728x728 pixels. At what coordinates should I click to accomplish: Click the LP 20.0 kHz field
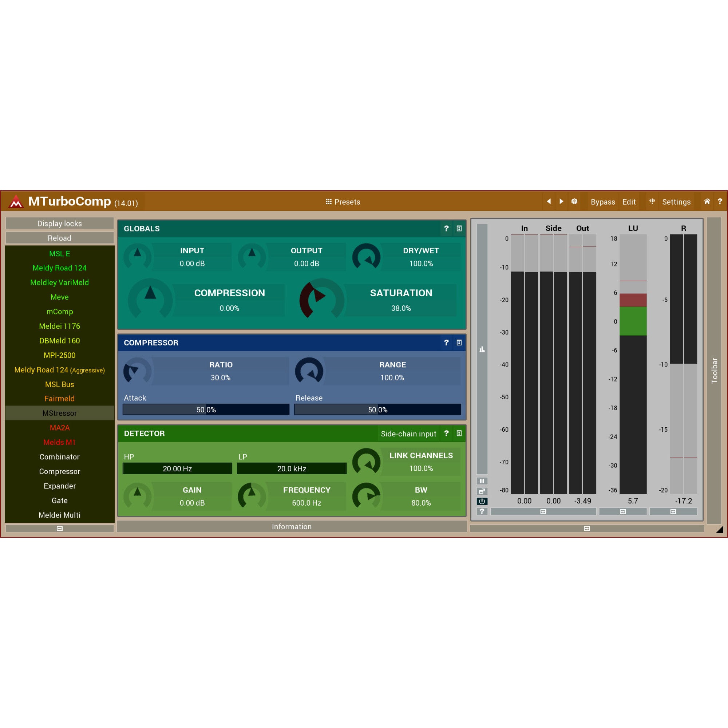[292, 468]
